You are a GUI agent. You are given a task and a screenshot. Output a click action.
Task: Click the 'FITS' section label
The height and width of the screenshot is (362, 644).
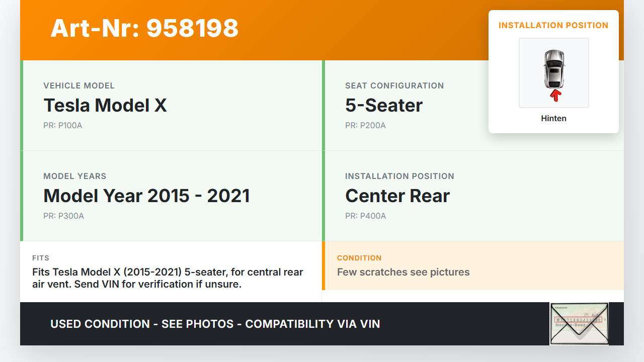[x=41, y=258]
